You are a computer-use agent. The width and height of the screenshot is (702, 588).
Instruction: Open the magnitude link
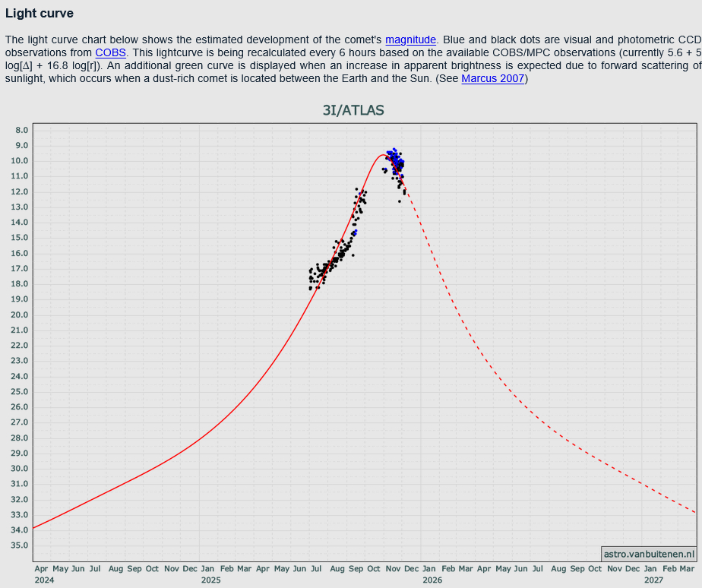click(x=410, y=40)
